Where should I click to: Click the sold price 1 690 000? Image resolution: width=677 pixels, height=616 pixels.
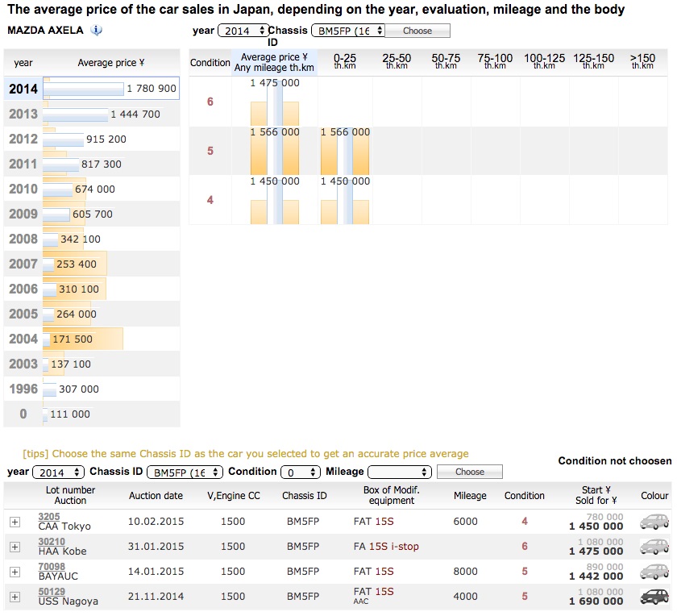pyautogui.click(x=596, y=601)
